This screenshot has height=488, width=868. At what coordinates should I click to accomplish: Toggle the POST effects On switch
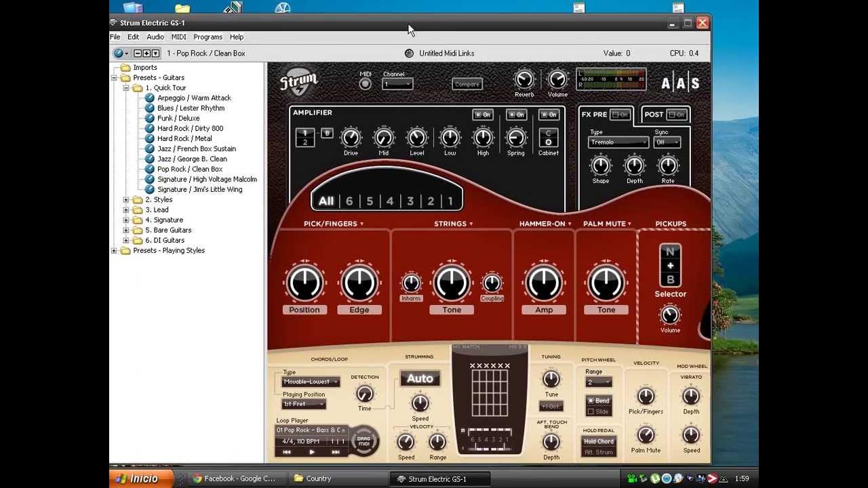click(676, 115)
